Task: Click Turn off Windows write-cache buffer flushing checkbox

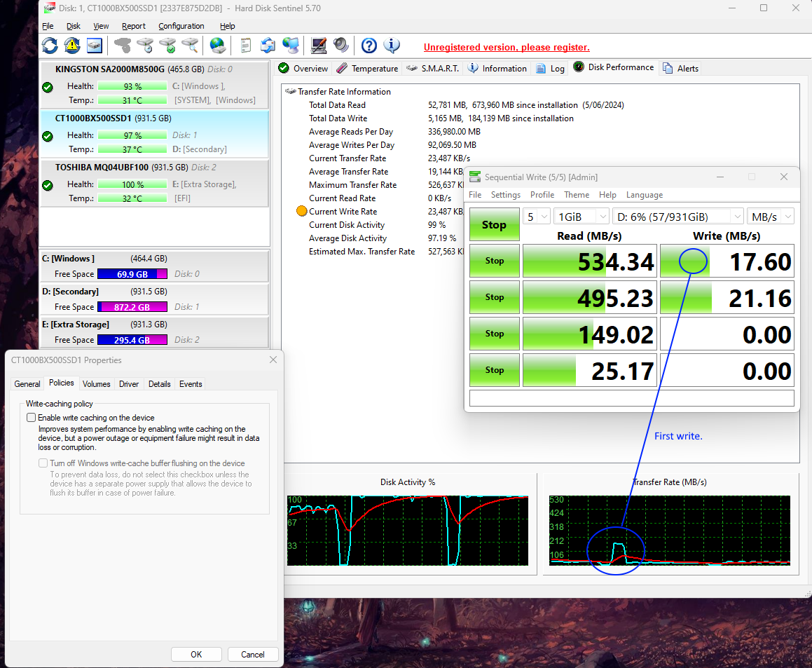Action: 43,463
